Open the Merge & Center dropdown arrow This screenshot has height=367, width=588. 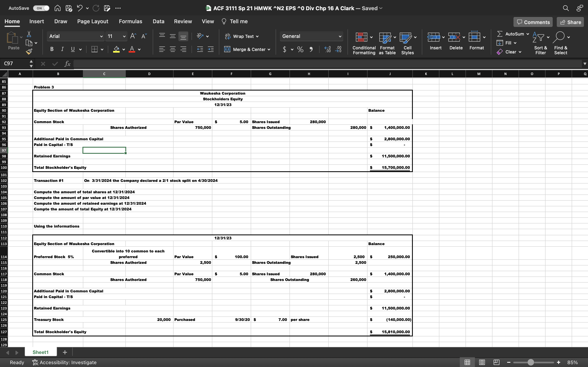(269, 50)
